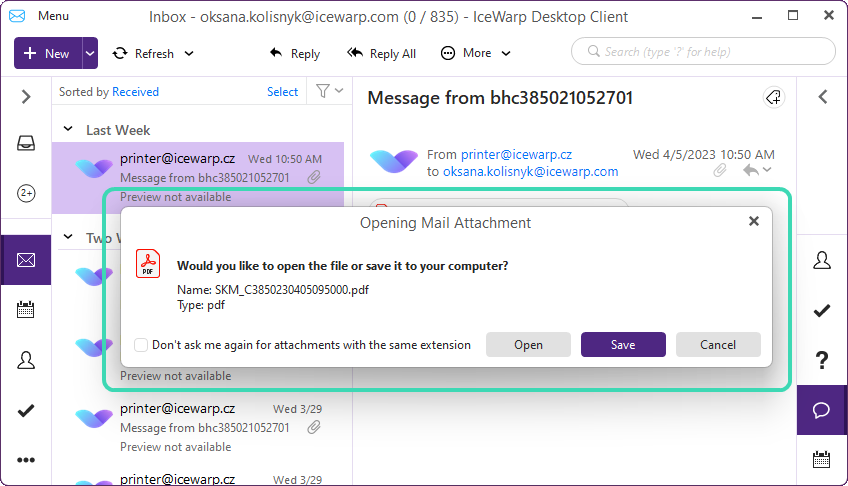The image size is (848, 486).
Task: Click the 2+ counter icon in sidebar
Action: (x=26, y=193)
